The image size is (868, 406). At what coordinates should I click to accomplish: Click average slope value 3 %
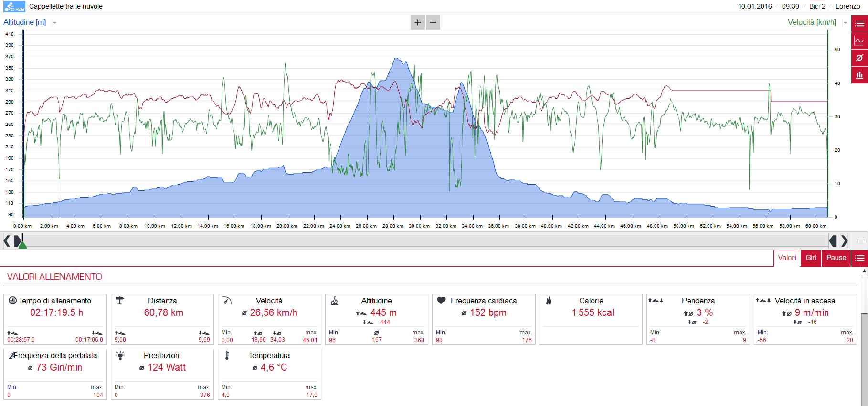click(x=705, y=312)
